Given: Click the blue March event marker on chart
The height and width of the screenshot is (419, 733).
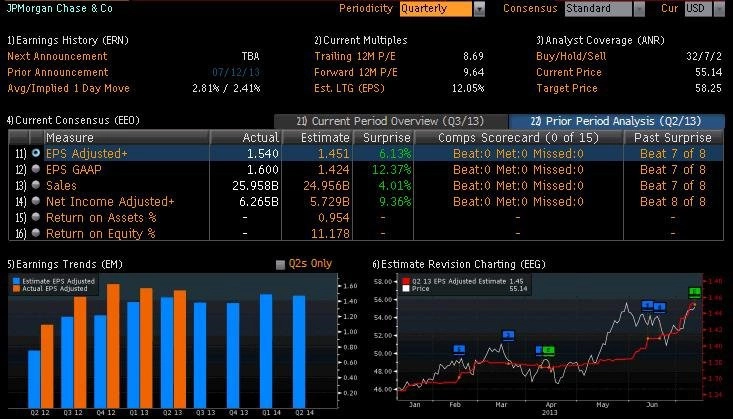Looking at the screenshot, I should 509,335.
